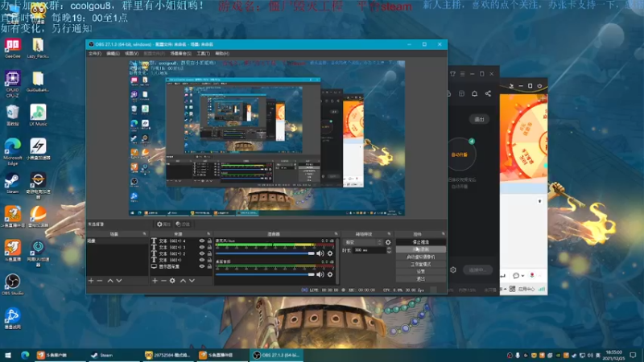Open 编辑(E) menu in OBS
The image size is (644, 362).
coord(113,53)
